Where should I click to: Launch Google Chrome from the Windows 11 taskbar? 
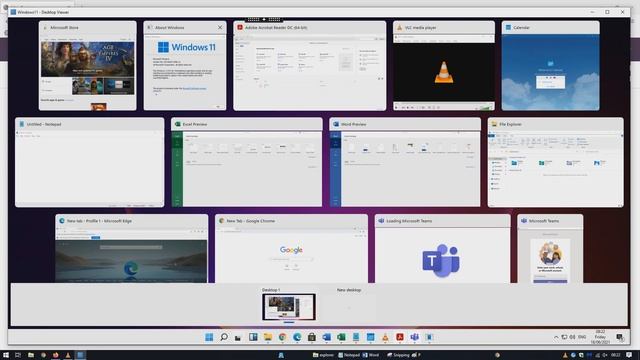[282, 337]
